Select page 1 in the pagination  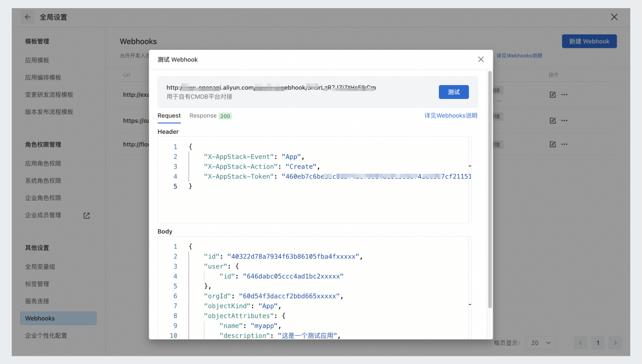click(x=598, y=343)
